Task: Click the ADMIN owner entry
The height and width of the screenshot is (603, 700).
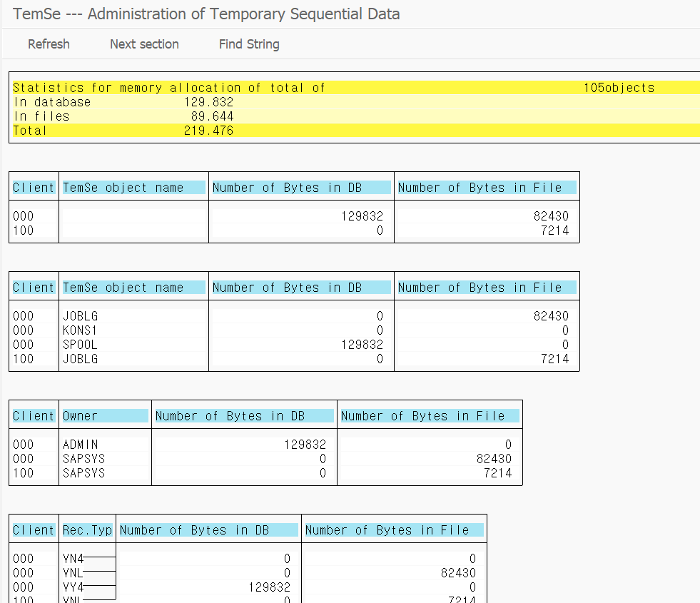Action: [x=81, y=445]
